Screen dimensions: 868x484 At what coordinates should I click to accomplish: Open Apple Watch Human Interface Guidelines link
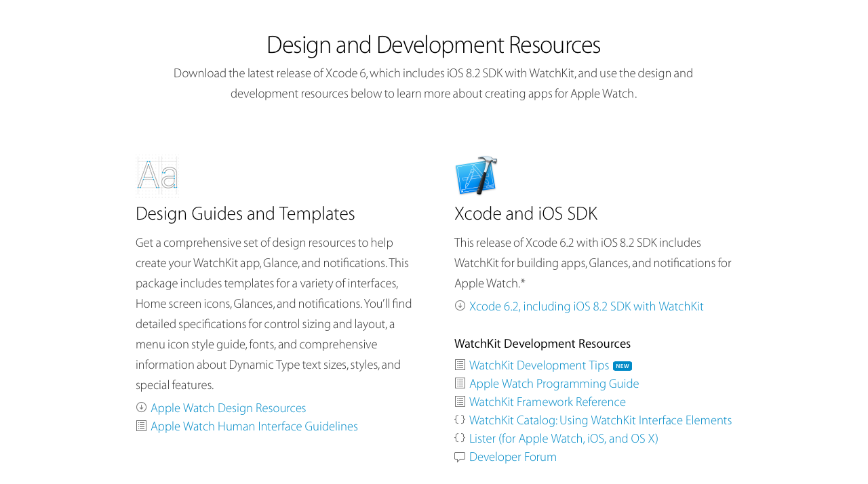254,426
